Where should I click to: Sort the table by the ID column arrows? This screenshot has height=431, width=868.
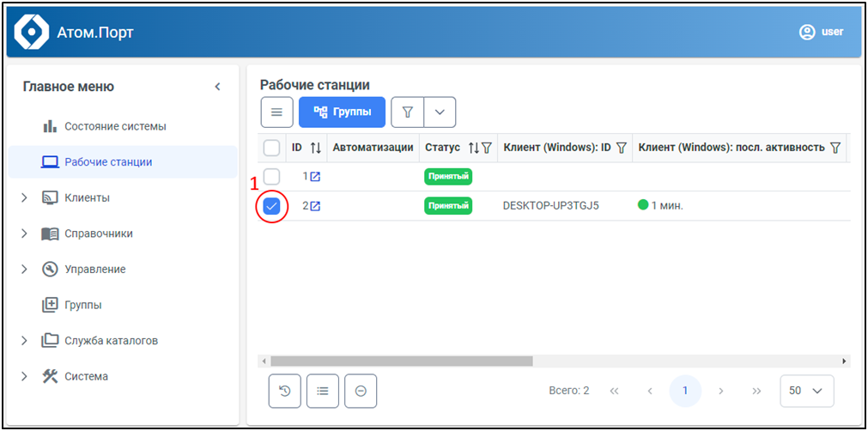(315, 148)
